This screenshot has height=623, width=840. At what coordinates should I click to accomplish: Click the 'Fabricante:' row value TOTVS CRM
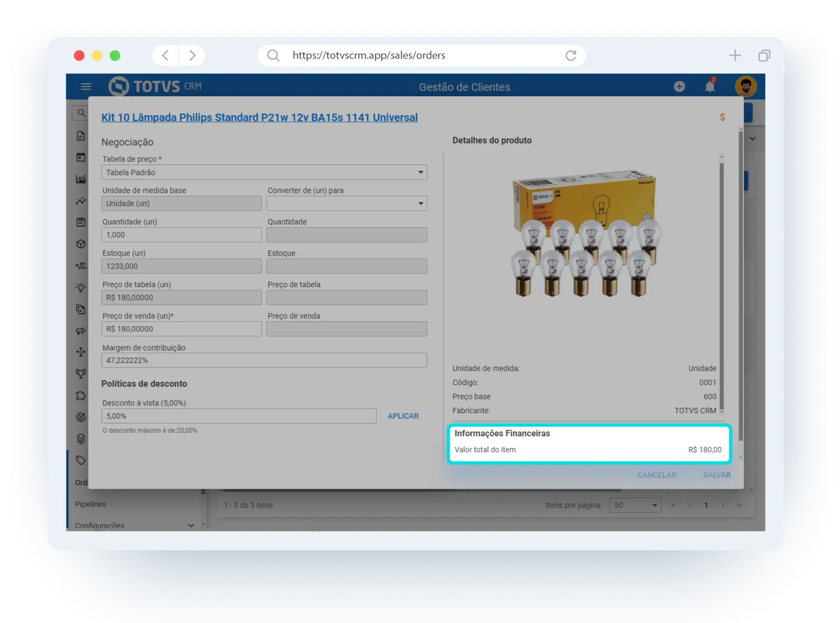click(x=695, y=410)
